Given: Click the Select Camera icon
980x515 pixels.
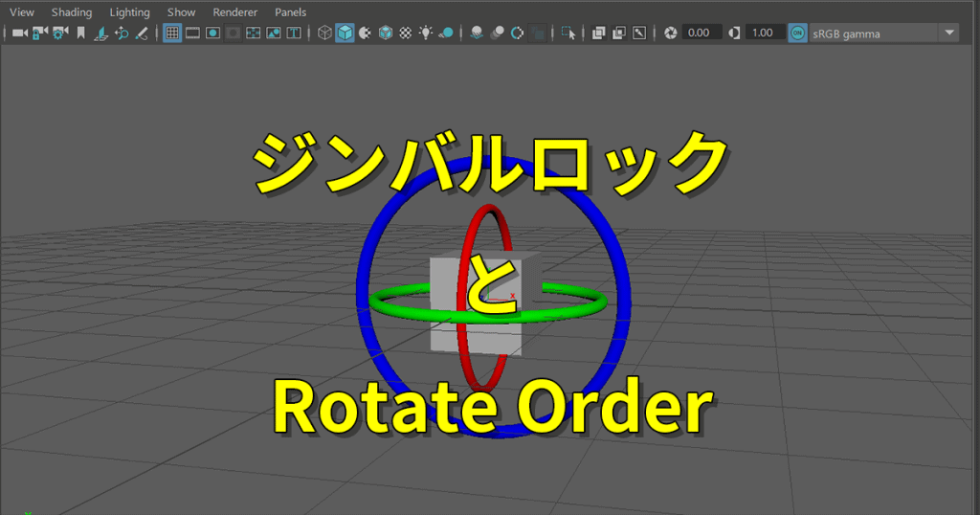Looking at the screenshot, I should point(19,33).
